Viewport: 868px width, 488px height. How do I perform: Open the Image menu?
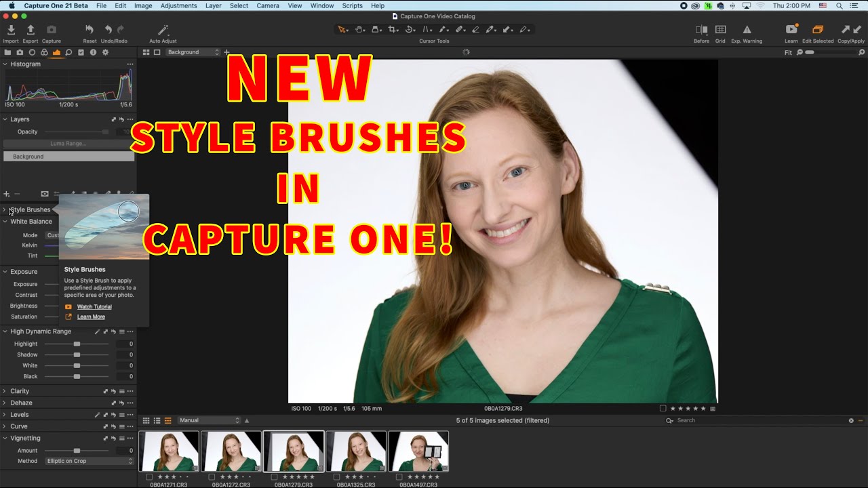click(x=143, y=5)
